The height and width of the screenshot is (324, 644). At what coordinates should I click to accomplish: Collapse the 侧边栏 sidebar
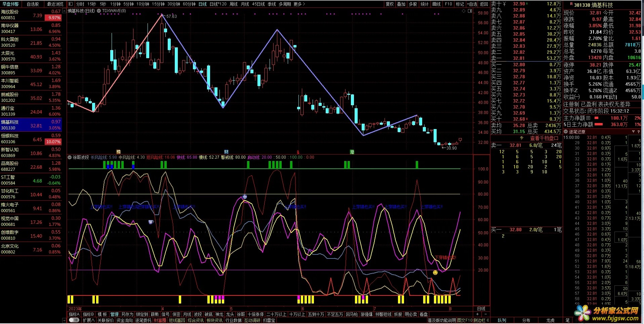[481, 321]
